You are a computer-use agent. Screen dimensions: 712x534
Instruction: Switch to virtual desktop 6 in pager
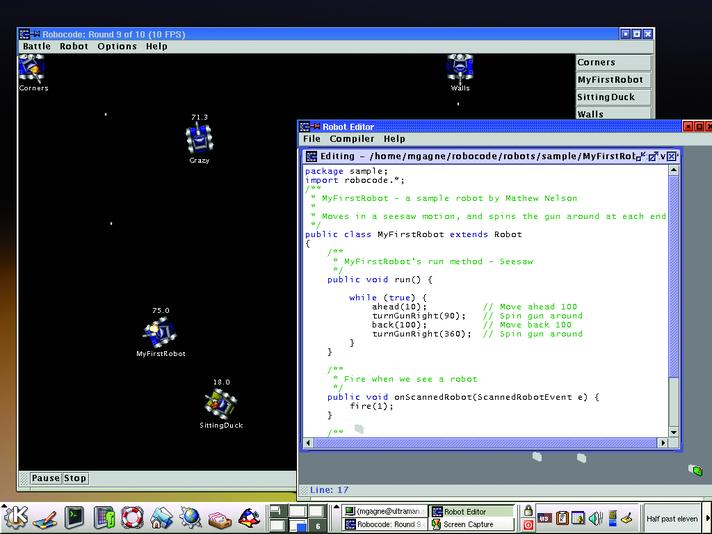[x=318, y=524]
